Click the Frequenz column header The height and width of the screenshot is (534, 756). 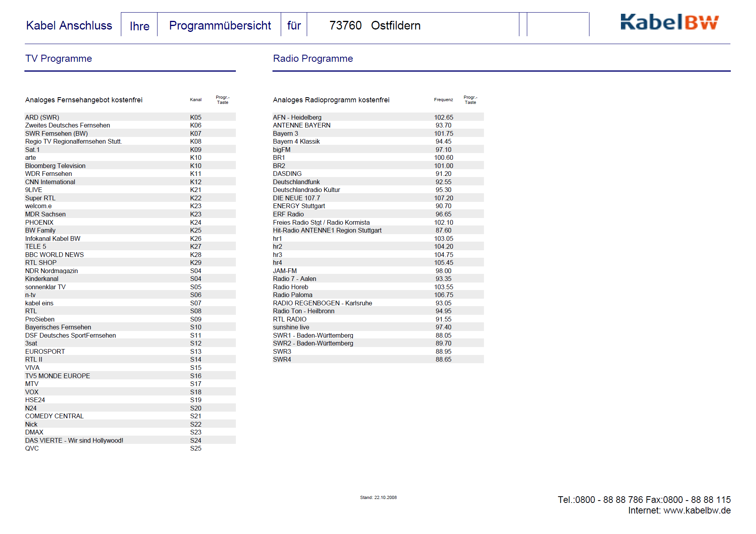[x=443, y=100]
